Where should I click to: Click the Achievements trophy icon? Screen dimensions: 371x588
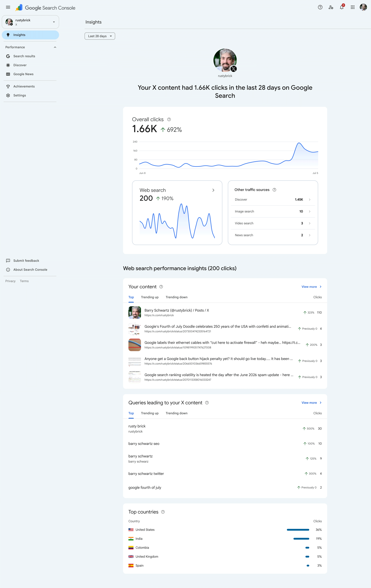[8, 86]
